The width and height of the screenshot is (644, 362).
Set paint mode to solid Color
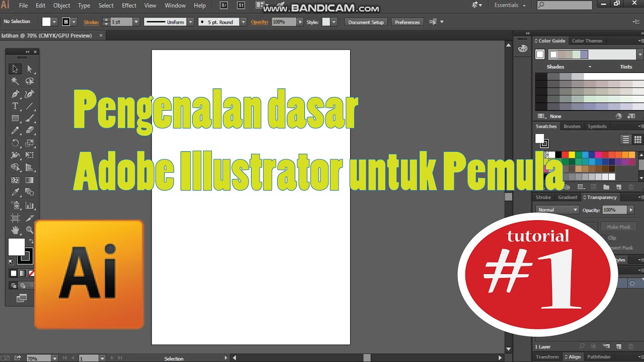coord(14,274)
